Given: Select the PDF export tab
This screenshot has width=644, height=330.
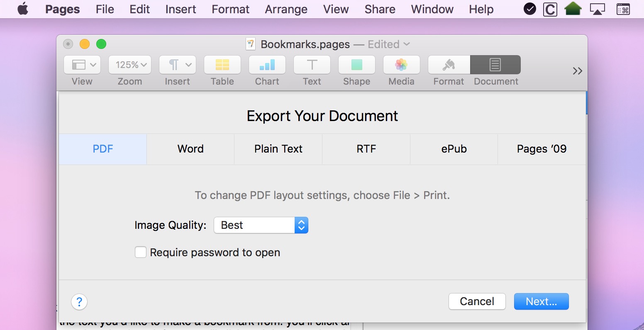Looking at the screenshot, I should pyautogui.click(x=103, y=149).
